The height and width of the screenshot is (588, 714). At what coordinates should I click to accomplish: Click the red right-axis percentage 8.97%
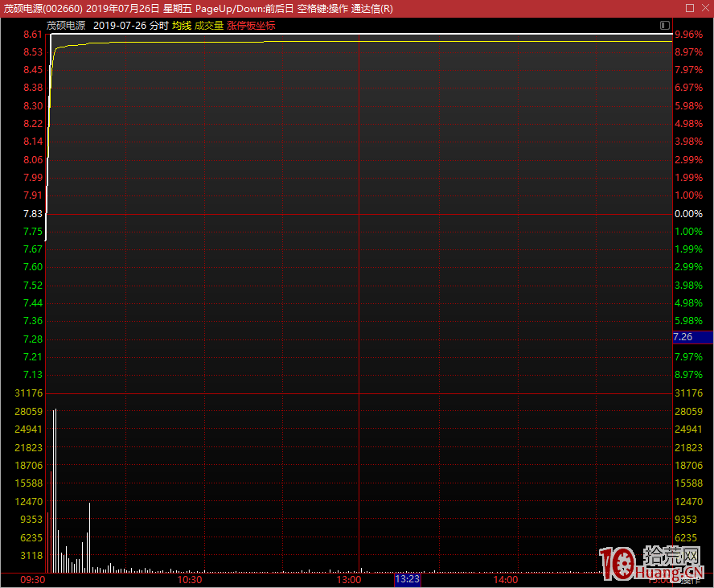(x=688, y=52)
